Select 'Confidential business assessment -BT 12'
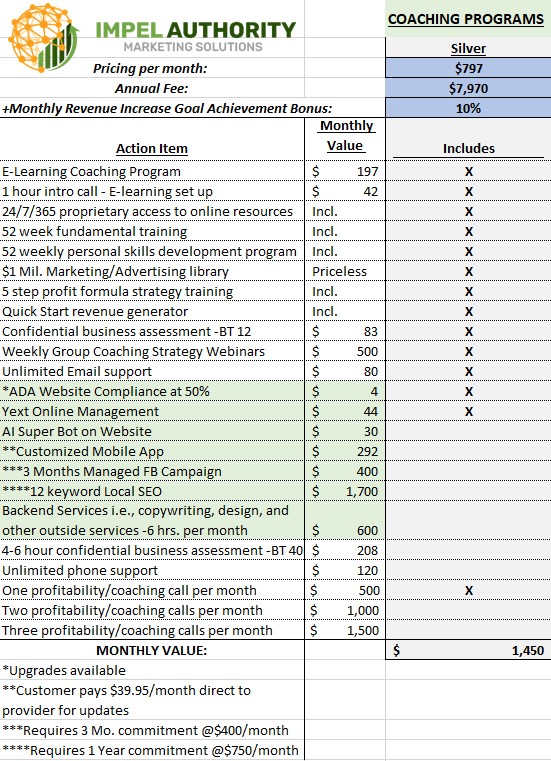This screenshot has width=551, height=761. (x=126, y=331)
